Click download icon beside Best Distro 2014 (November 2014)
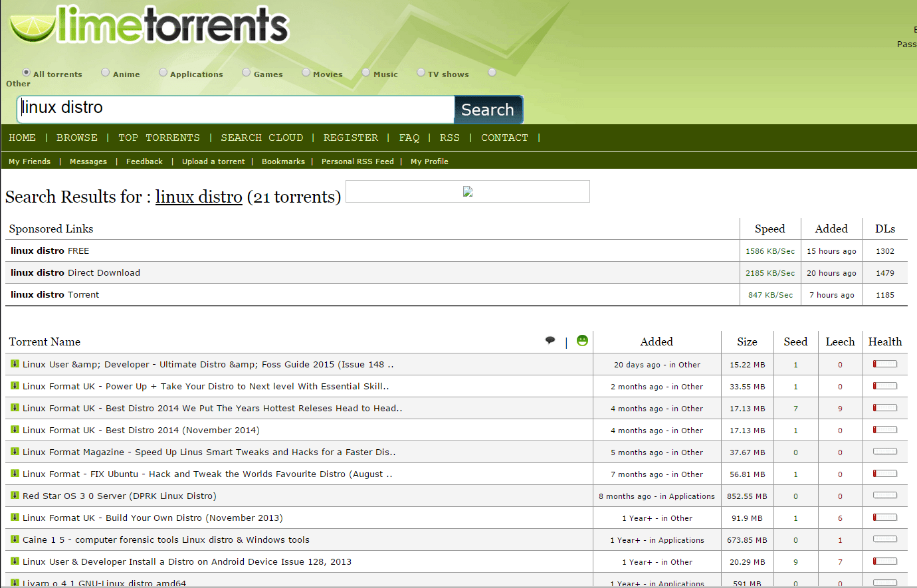The image size is (917, 588). (15, 430)
